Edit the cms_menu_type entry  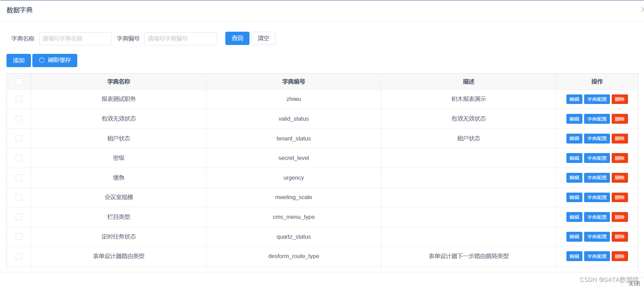point(574,217)
